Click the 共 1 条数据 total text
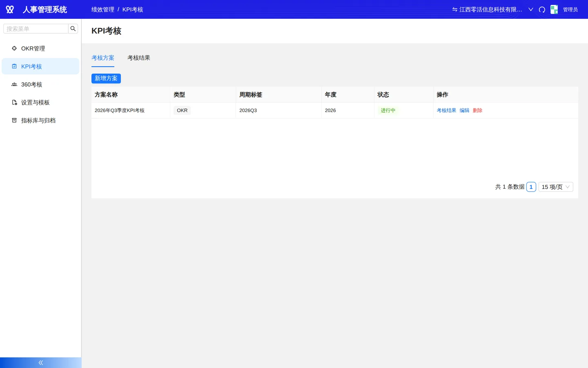588x368 pixels. pyautogui.click(x=510, y=187)
